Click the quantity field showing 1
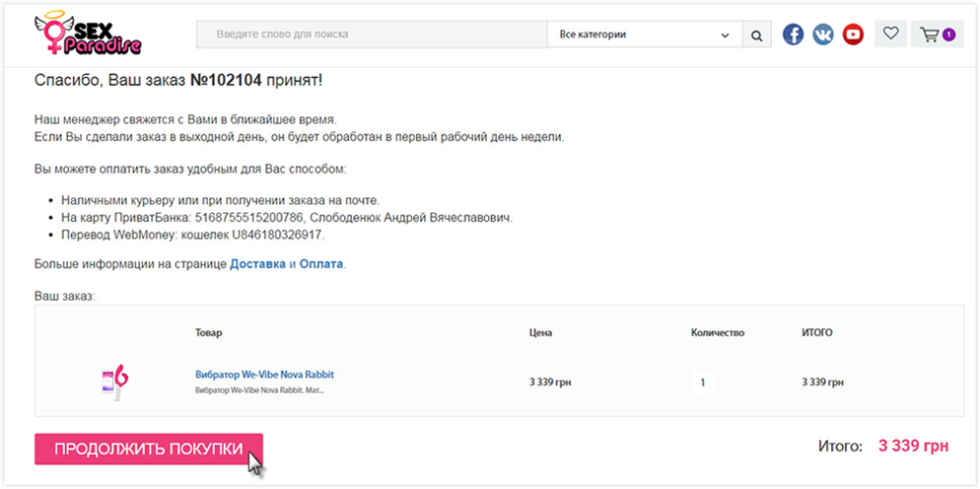Screen dimensions: 980x489 tap(702, 382)
